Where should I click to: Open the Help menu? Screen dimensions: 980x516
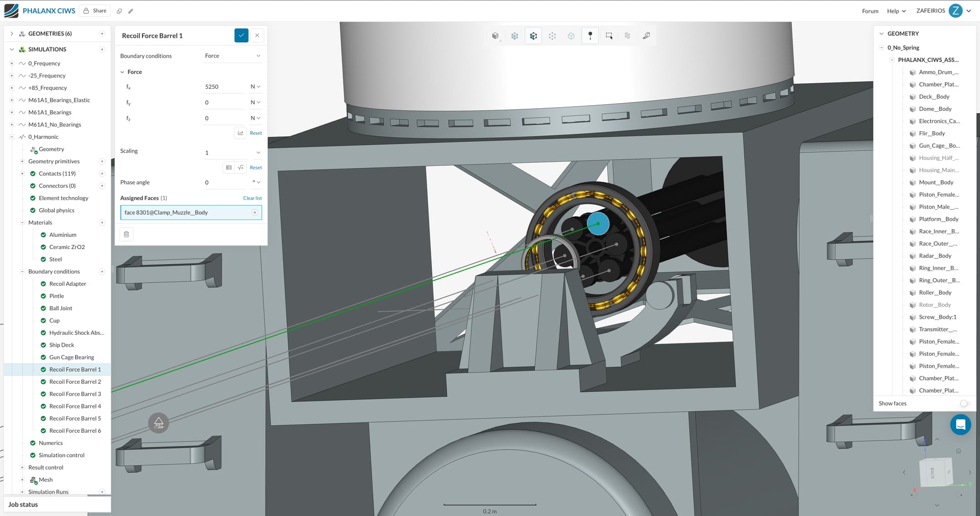pos(896,11)
